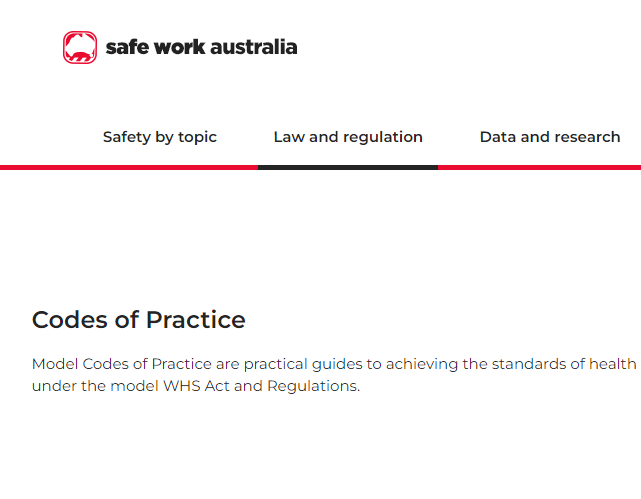Open the Data and research menu
641x499 pixels.
(550, 137)
